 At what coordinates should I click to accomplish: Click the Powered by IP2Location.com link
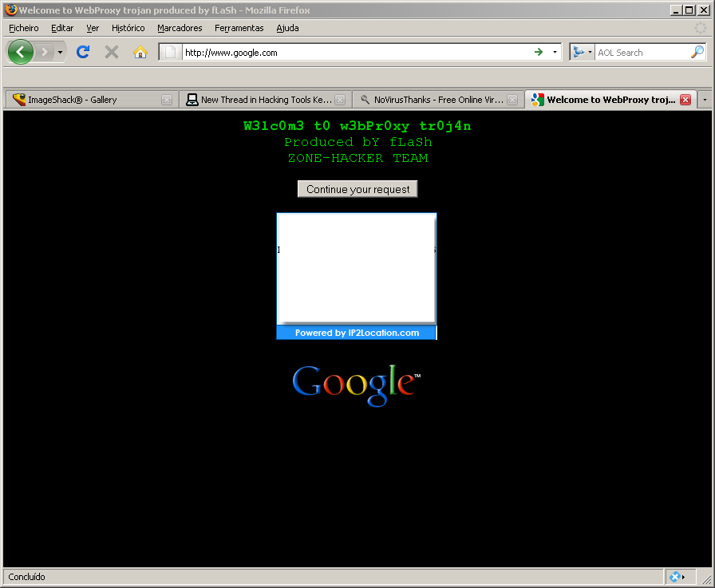(357, 333)
